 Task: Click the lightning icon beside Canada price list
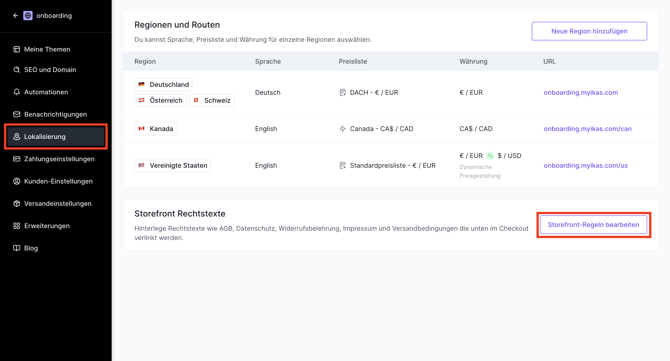342,129
